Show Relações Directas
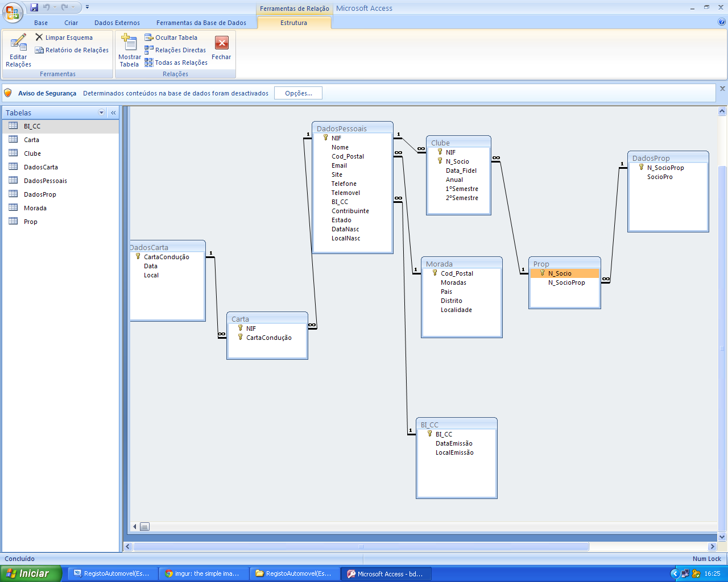 pos(175,50)
